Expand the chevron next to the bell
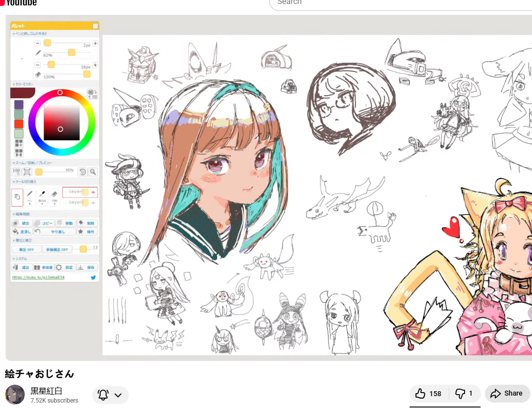The width and height of the screenshot is (532, 409). [118, 395]
